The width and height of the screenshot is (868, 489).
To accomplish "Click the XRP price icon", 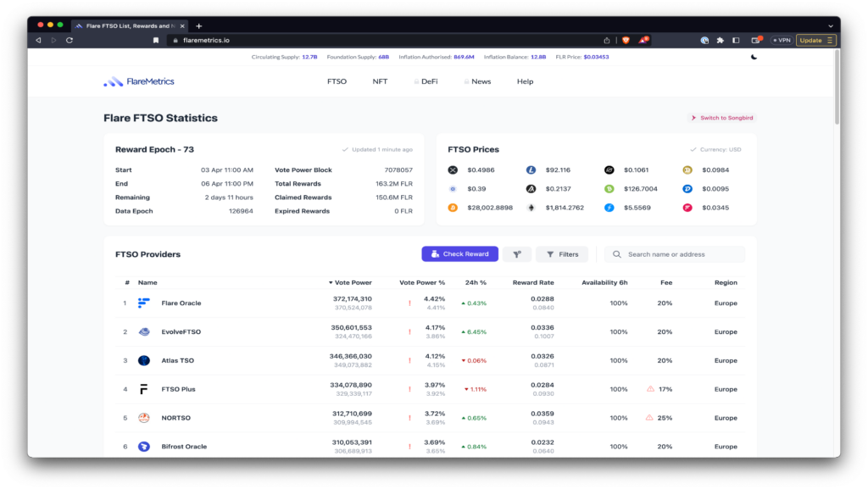I will tap(453, 170).
